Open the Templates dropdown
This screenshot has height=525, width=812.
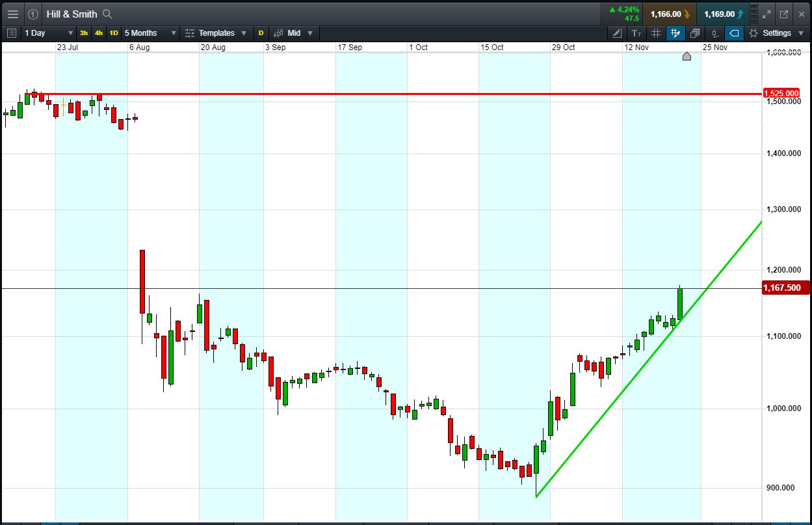(x=216, y=33)
